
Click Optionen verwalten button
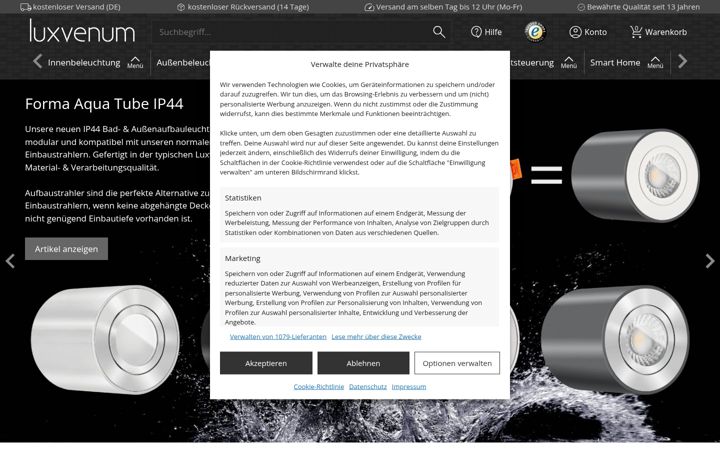[x=457, y=363]
